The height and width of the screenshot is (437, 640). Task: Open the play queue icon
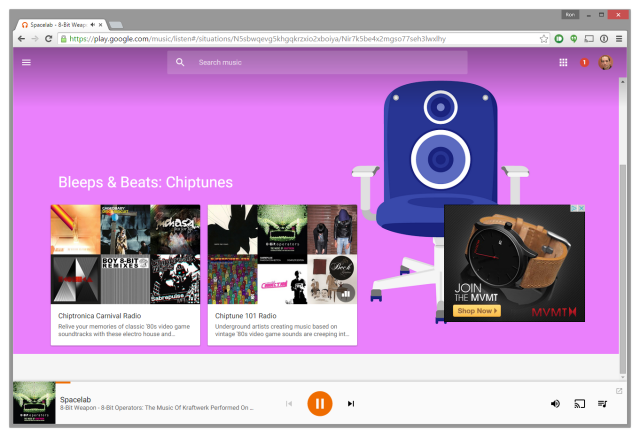602,404
